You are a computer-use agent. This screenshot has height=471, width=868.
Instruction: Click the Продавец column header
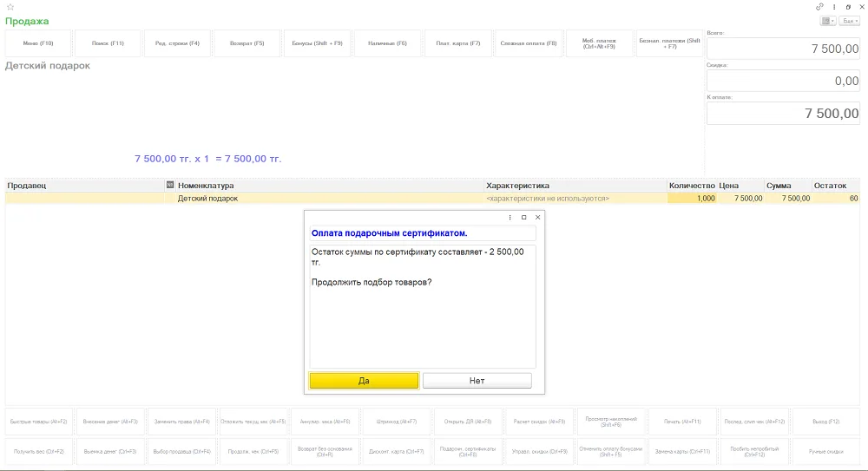pyautogui.click(x=85, y=186)
